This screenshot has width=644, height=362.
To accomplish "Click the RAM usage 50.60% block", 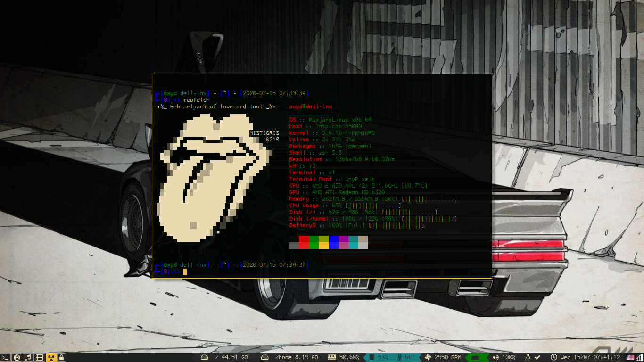I will tap(344, 357).
